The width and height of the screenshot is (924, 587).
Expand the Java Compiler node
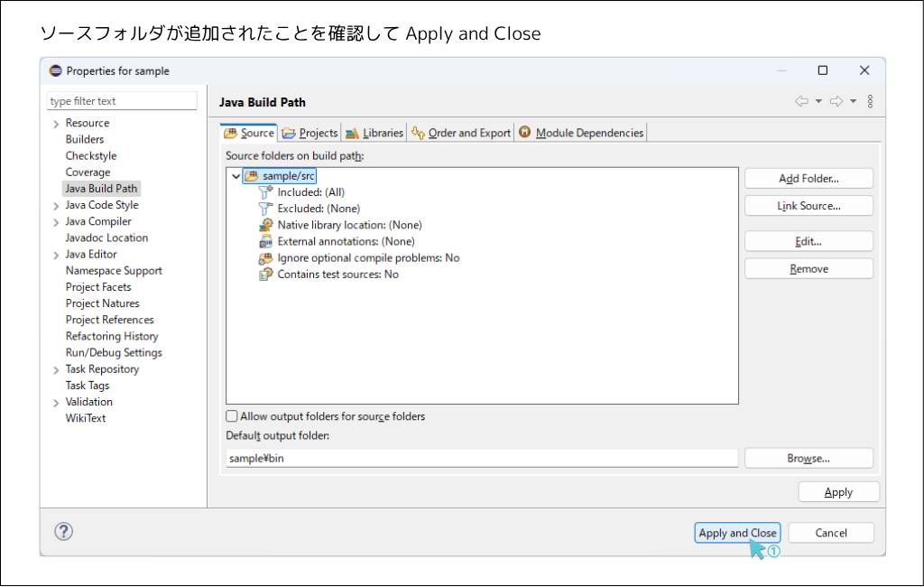coord(56,222)
